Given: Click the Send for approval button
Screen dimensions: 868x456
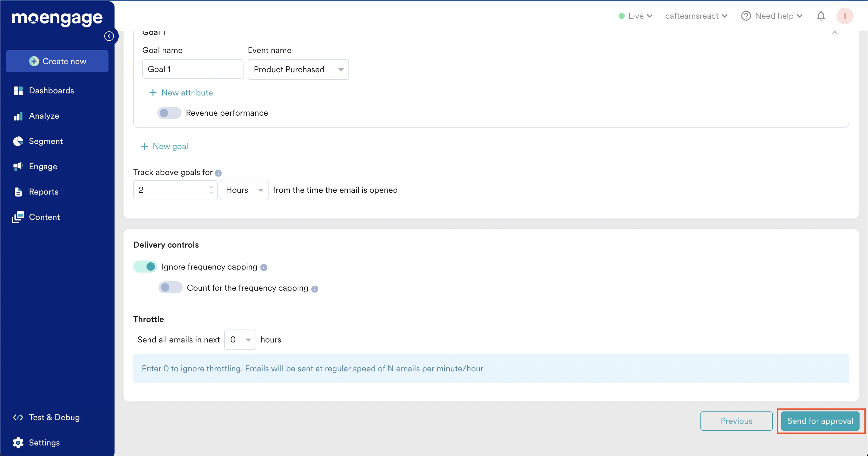Looking at the screenshot, I should click(x=820, y=421).
